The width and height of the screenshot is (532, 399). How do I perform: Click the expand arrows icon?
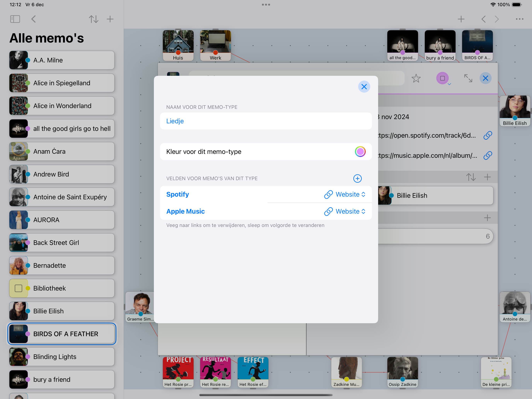[468, 78]
